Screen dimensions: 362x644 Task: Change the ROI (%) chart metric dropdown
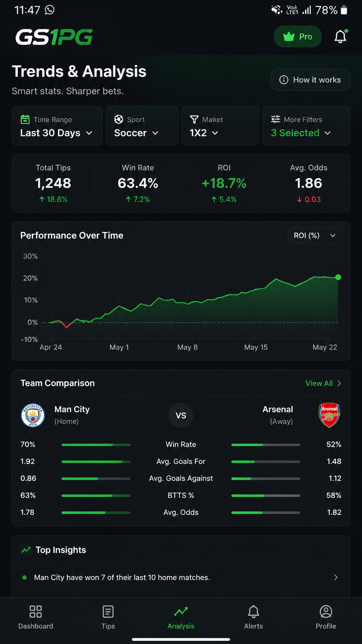314,235
